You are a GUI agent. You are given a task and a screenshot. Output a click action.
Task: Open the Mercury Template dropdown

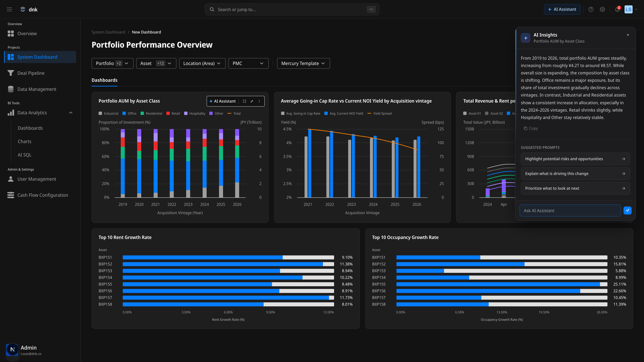pos(303,64)
